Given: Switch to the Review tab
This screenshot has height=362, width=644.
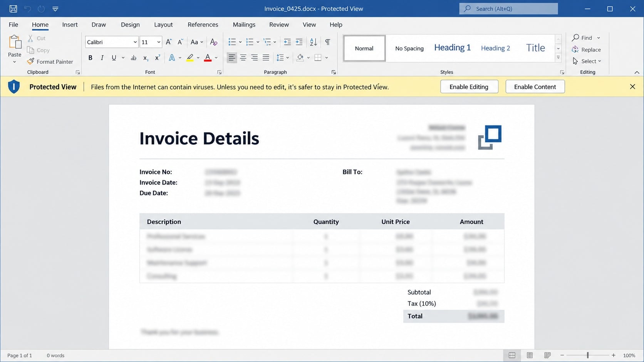Looking at the screenshot, I should pyautogui.click(x=279, y=25).
